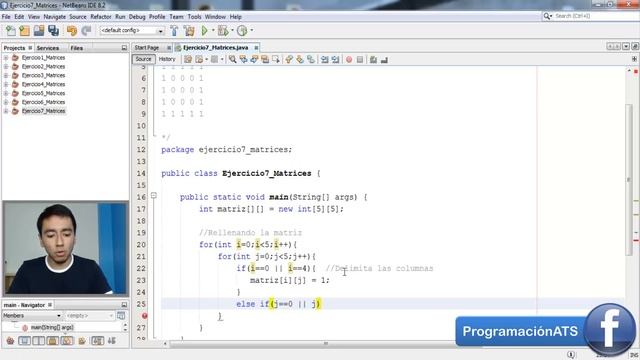Run the project with the green play icon
The width and height of the screenshot is (640, 360).
coord(204,31)
